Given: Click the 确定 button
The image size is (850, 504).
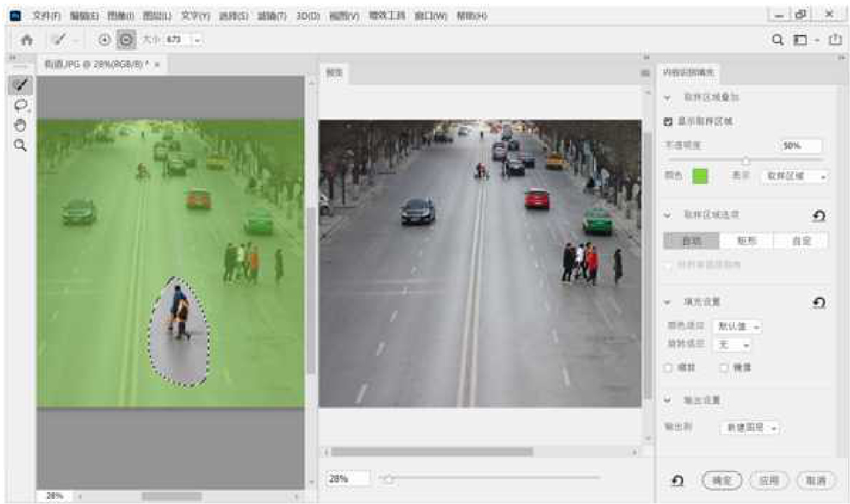Looking at the screenshot, I should (x=722, y=481).
